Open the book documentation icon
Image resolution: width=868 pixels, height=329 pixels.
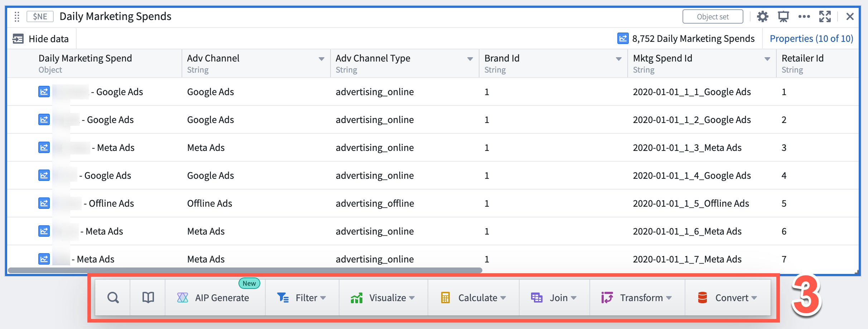point(148,298)
